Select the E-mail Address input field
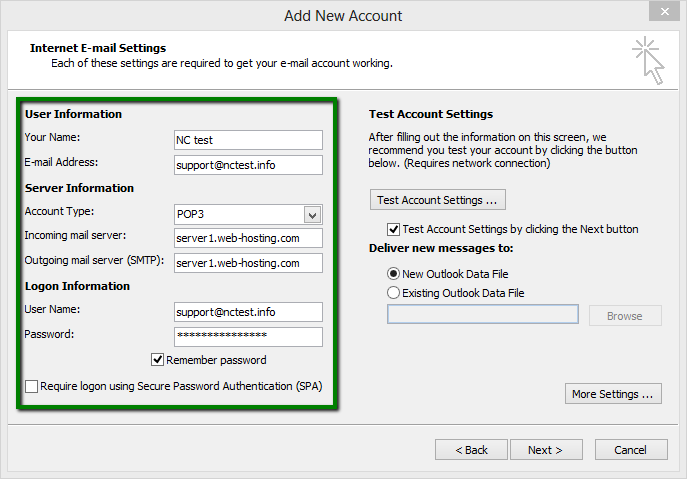Viewport: 687px width, 479px height. (x=247, y=165)
